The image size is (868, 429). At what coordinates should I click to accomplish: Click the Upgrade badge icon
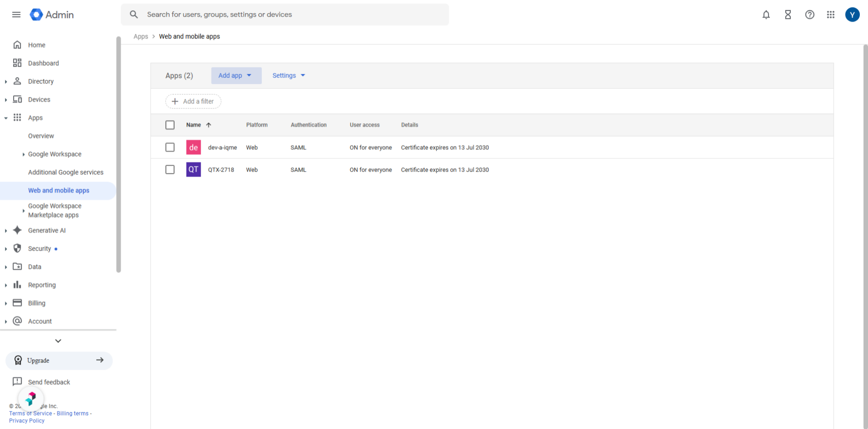click(18, 360)
